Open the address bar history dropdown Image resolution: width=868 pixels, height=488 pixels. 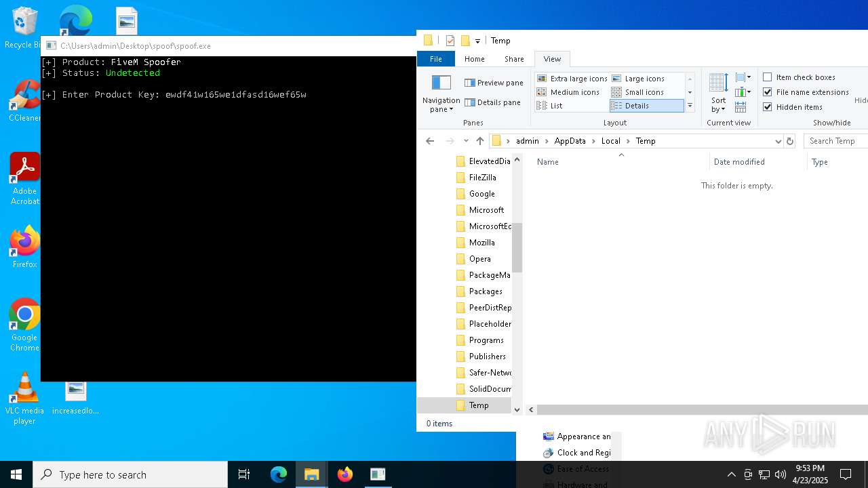(x=778, y=141)
